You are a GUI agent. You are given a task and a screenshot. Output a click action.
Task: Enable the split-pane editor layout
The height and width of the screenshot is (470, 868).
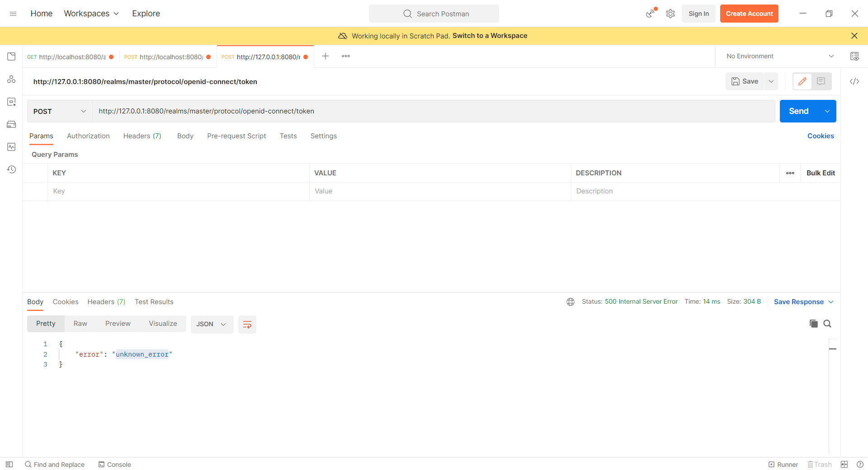(x=822, y=81)
